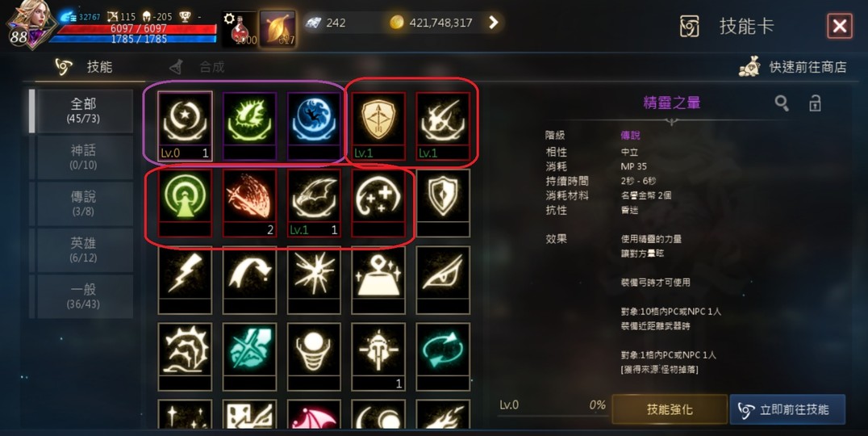Select the eye skill card
The height and width of the screenshot is (436, 868).
point(443,280)
